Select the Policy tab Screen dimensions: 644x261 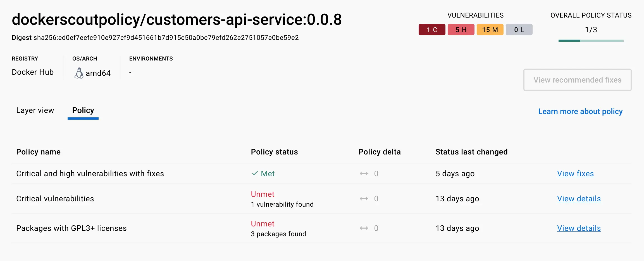tap(83, 110)
